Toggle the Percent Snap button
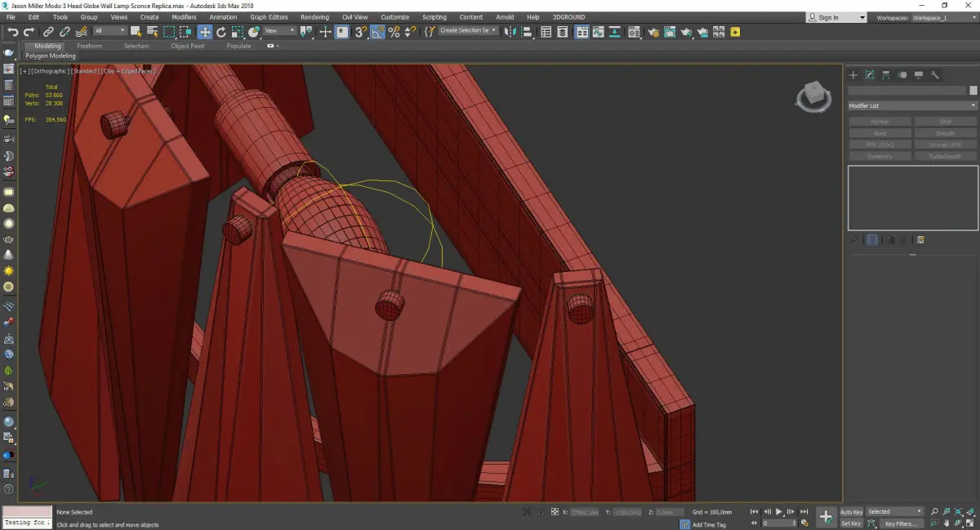Viewport: 980px width, 530px height. coord(394,32)
